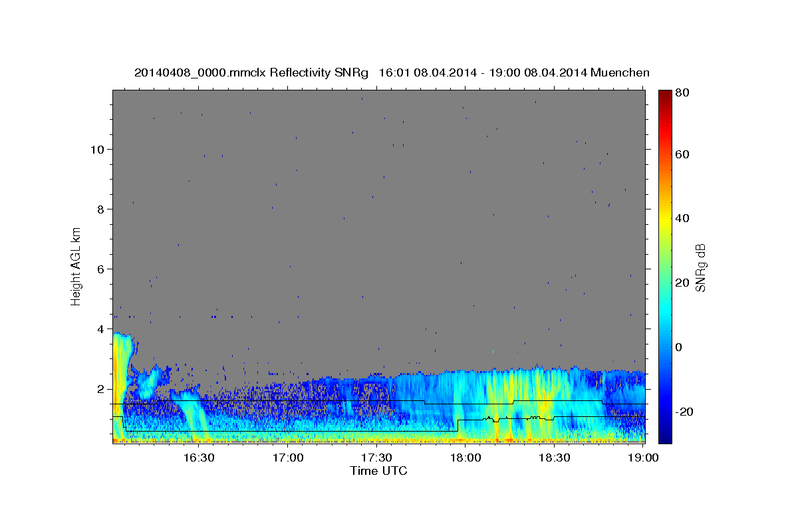Viewport: 798px width, 532px height.
Task: Click the 'SNRg dB' colorbar label
Action: [700, 267]
